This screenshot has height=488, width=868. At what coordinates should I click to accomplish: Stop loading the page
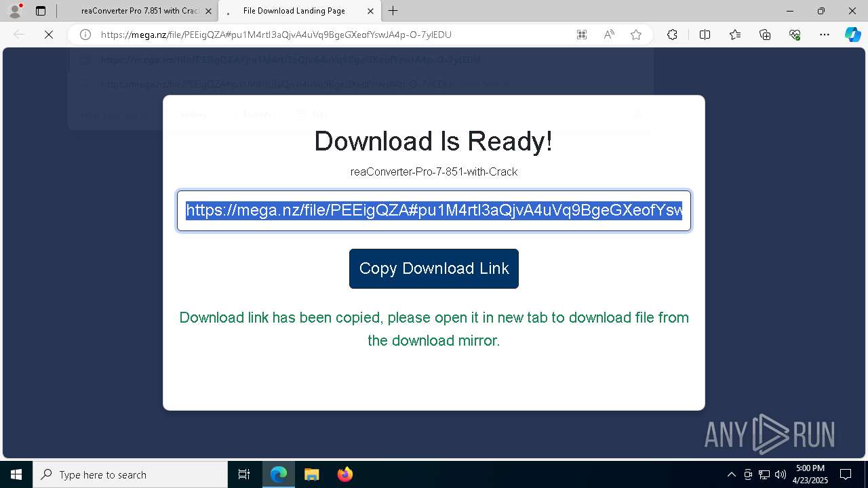[x=49, y=35]
